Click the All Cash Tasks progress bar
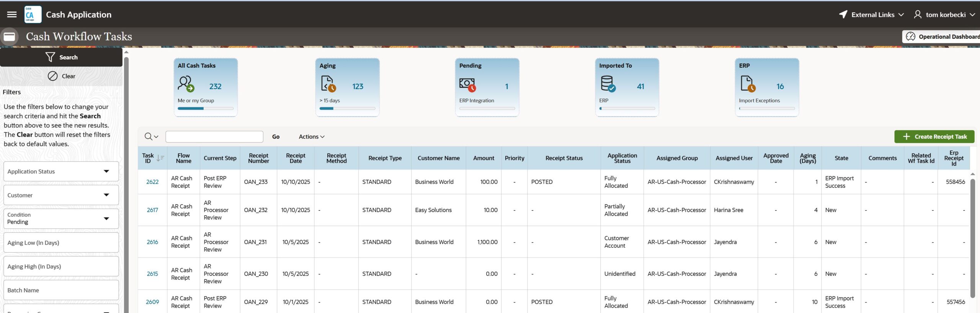 (205, 109)
